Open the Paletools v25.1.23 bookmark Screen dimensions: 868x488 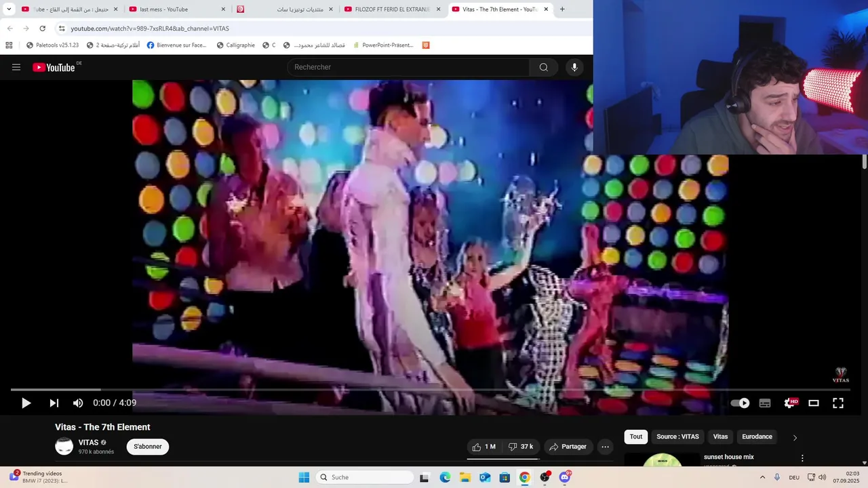(x=52, y=45)
